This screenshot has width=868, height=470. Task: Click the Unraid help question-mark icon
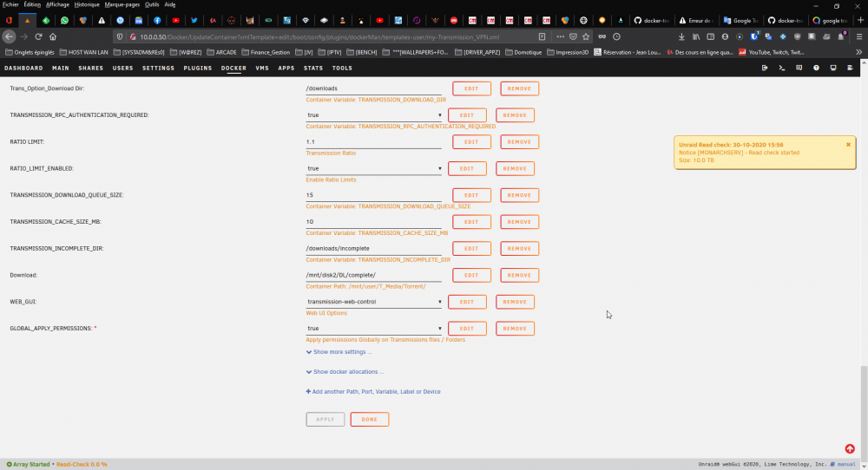click(x=816, y=68)
